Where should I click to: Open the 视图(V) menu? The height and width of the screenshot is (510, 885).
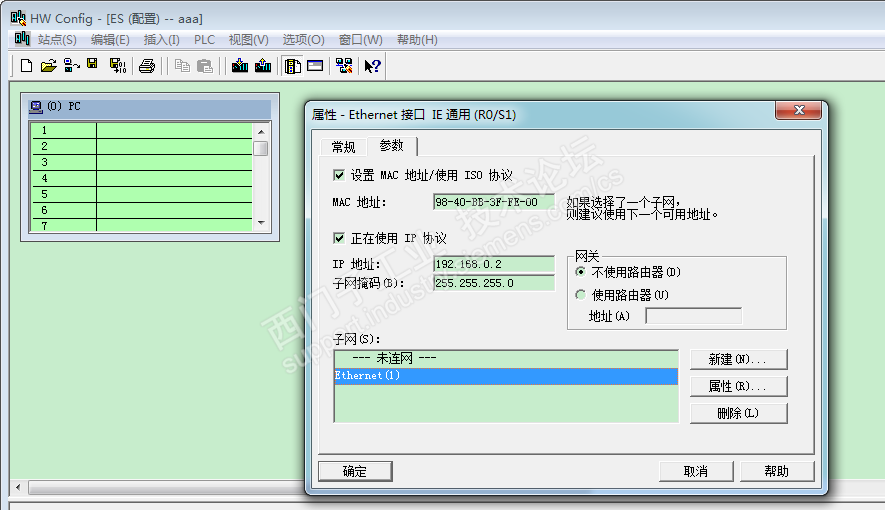point(248,39)
